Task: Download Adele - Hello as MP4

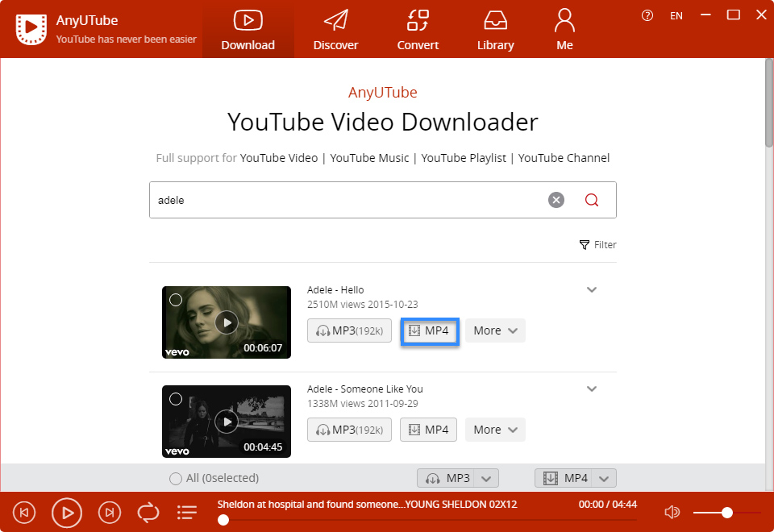Action: point(430,331)
